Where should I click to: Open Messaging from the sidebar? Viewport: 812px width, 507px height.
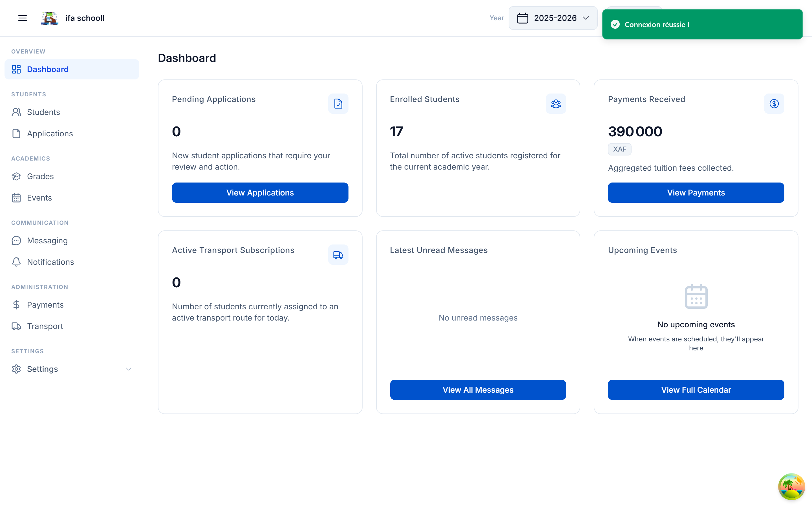[x=47, y=241]
